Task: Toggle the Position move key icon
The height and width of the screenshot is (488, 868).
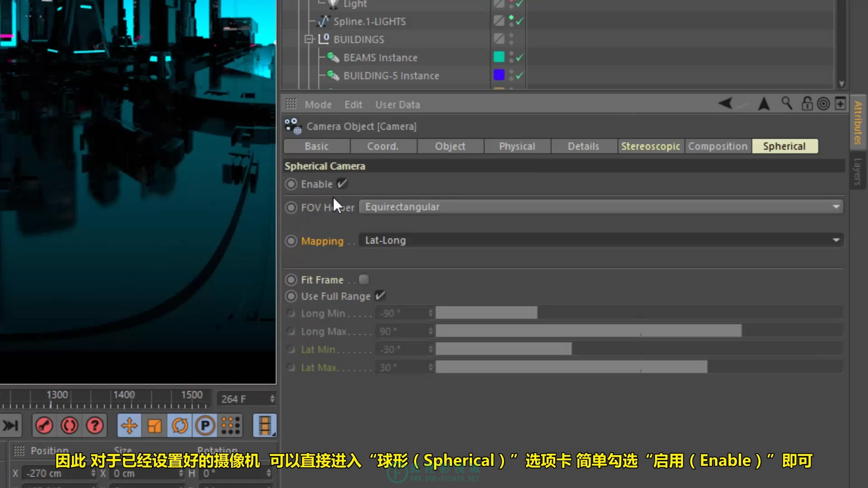Action: (129, 426)
